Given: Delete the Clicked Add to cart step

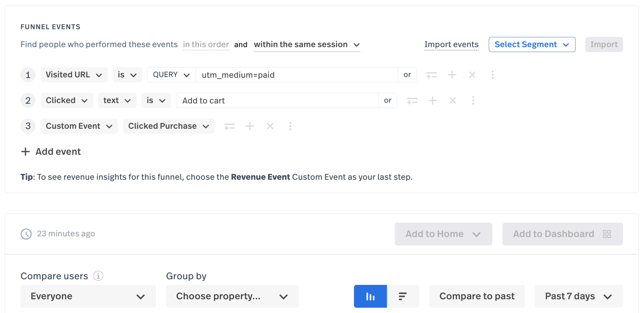Looking at the screenshot, I should [x=453, y=101].
